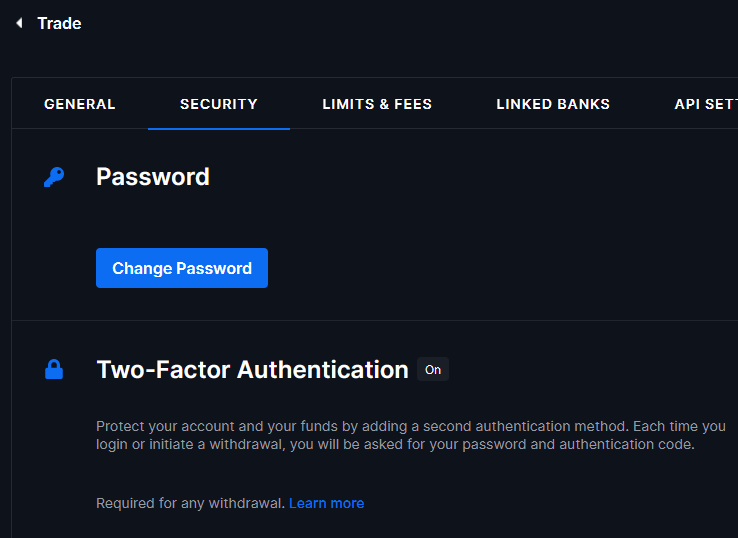Screen dimensions: 738x538
Task: Click the Trade label in the header
Action: coord(59,23)
